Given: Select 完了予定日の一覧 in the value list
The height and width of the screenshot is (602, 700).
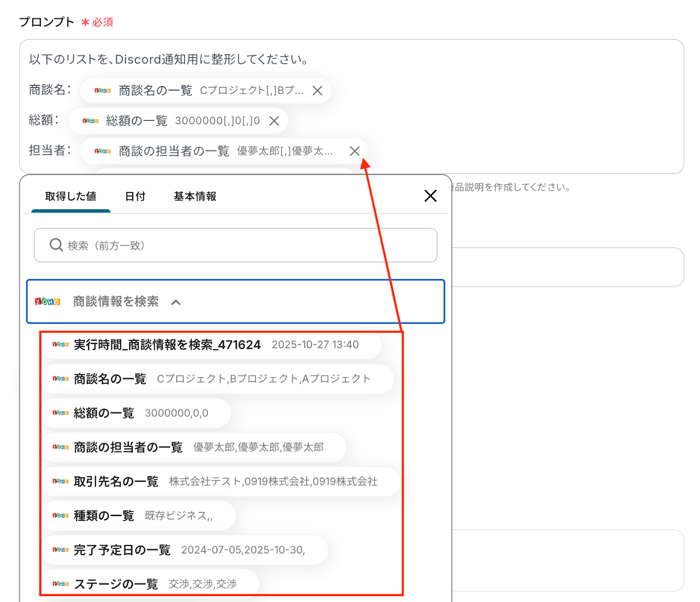Looking at the screenshot, I should click(185, 550).
